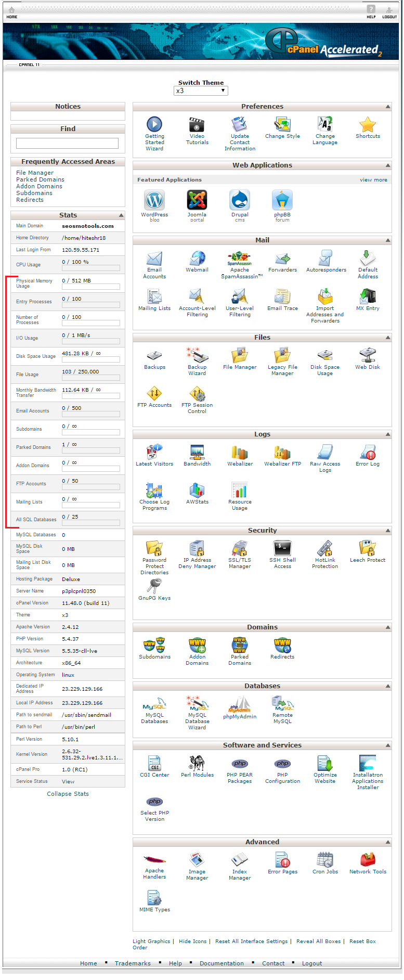The image size is (404, 980).
Task: Open File Manager in Frequently Accessed Areas
Action: 35,173
